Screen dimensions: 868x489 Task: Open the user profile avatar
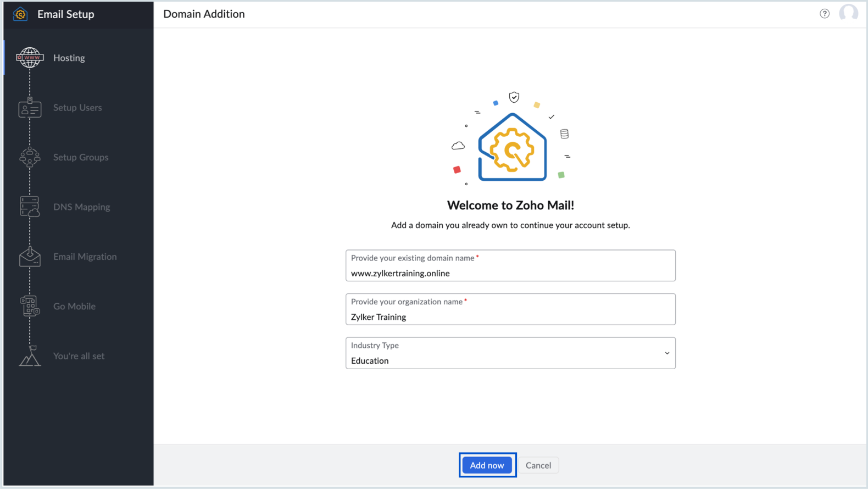[848, 13]
